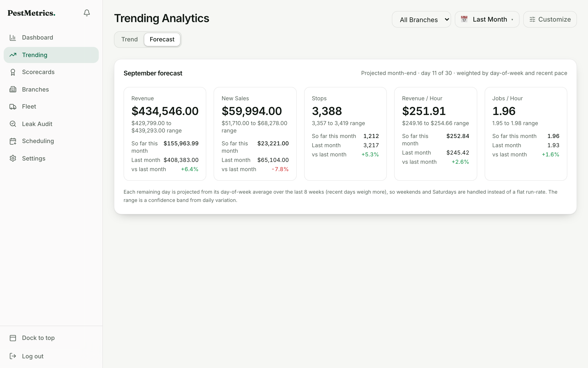Click the Stops forecast value 3,388
This screenshot has width=588, height=368.
point(327,111)
